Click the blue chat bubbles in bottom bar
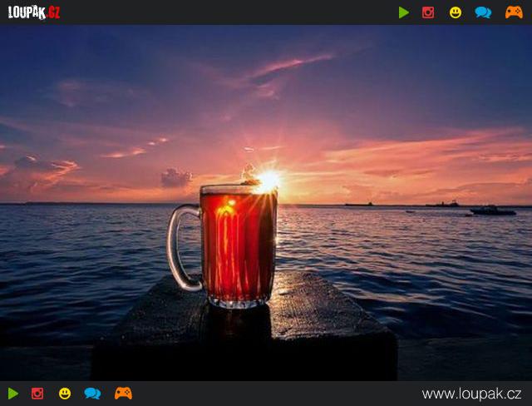Image resolution: width=532 pixels, height=406 pixels. pyautogui.click(x=92, y=394)
